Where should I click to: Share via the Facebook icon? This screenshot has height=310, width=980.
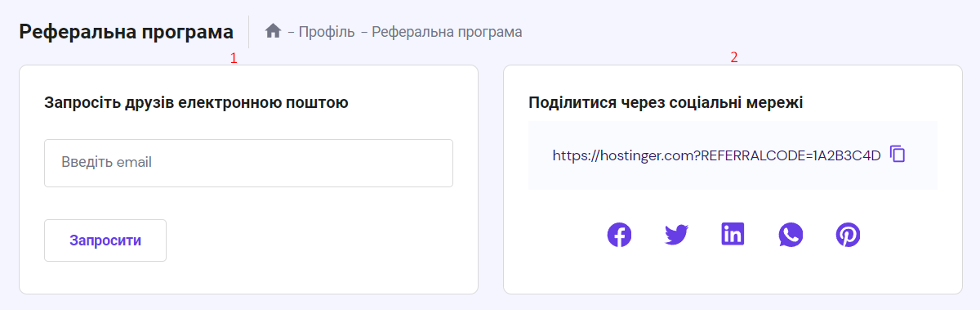coord(620,236)
